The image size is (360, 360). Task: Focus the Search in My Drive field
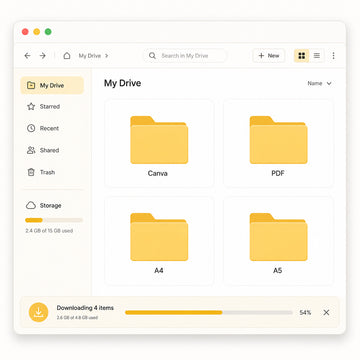(x=185, y=56)
